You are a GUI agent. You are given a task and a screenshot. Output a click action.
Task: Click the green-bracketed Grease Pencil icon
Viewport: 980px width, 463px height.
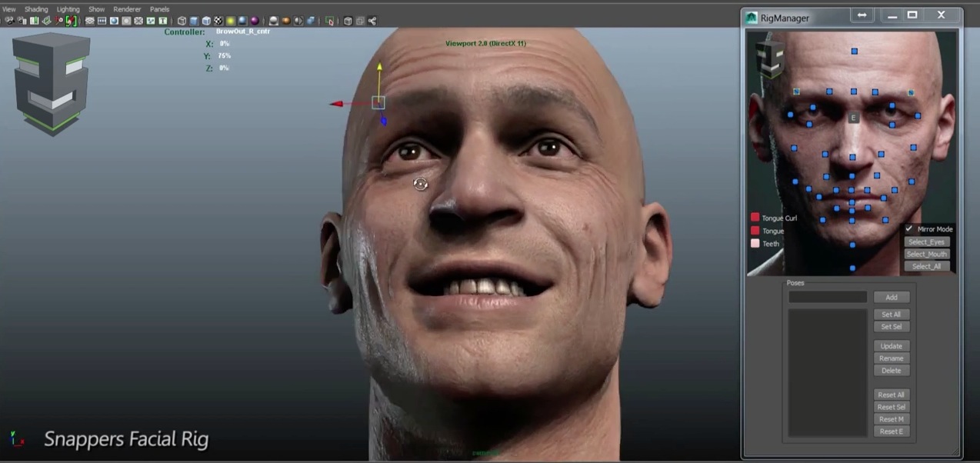(x=71, y=21)
